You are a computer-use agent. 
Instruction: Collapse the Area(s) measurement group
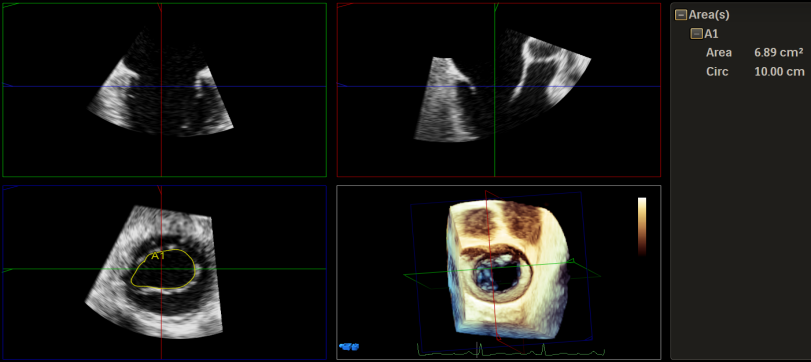(x=681, y=16)
